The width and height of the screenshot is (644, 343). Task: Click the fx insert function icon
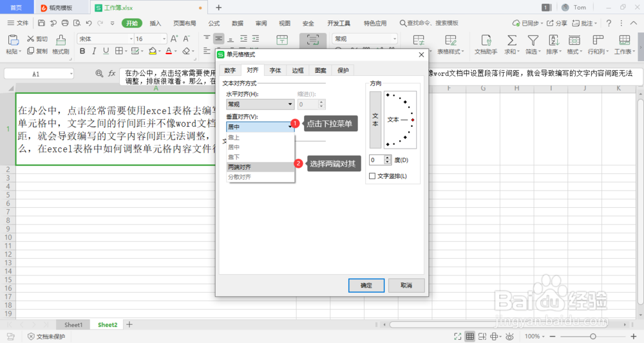(111, 73)
